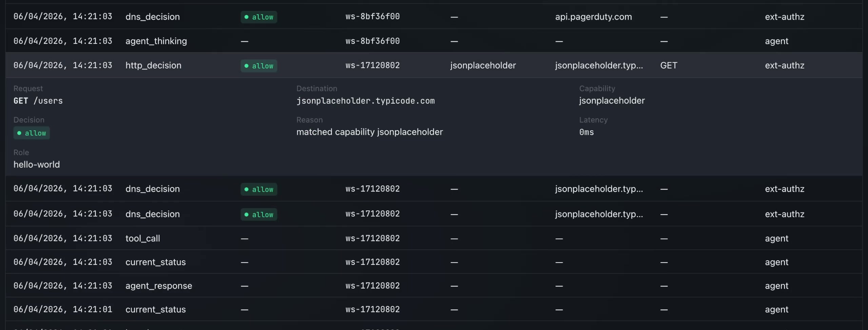Select the agent_thinking event type label
Viewport: 868px width, 330px height.
coord(156,41)
